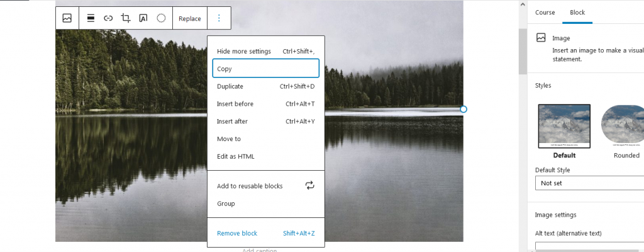The height and width of the screenshot is (252, 644).
Task: Click the Alt text input field
Action: 589,246
